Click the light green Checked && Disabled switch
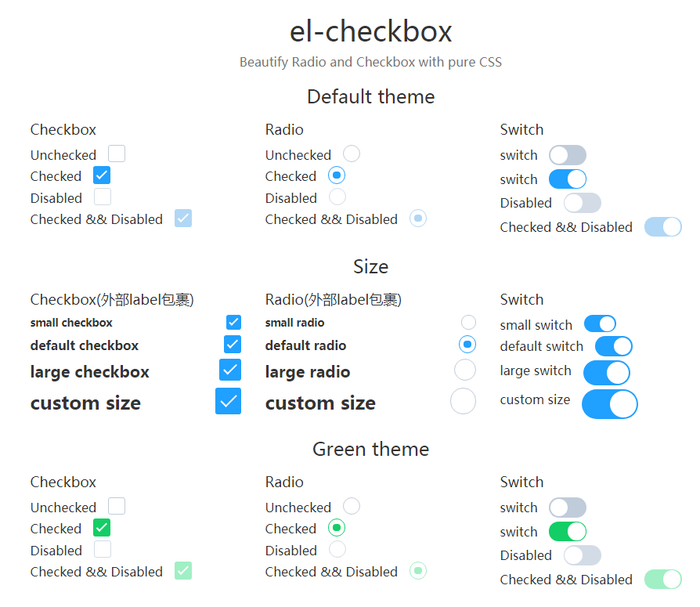The width and height of the screenshot is (700, 607). (663, 580)
